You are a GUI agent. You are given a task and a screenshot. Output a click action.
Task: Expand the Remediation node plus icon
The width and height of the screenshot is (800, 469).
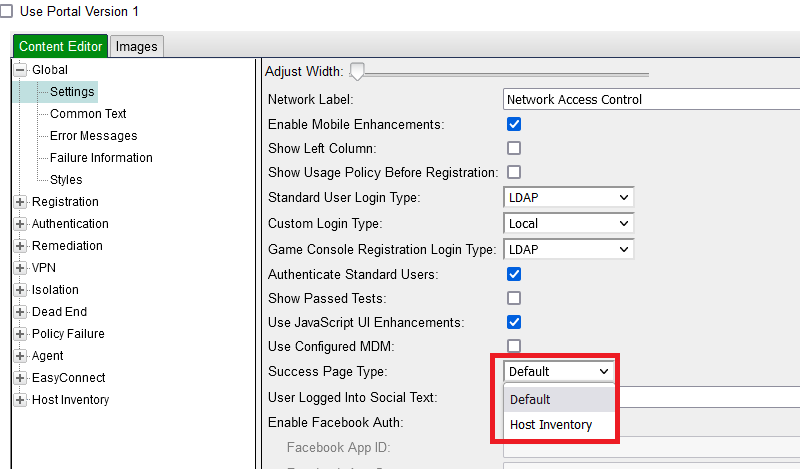20,246
